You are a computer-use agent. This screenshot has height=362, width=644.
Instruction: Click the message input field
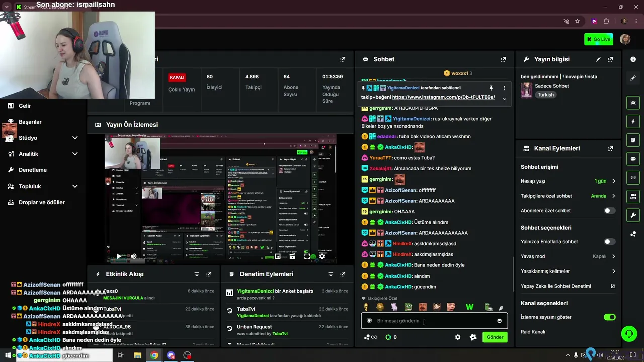(434, 321)
